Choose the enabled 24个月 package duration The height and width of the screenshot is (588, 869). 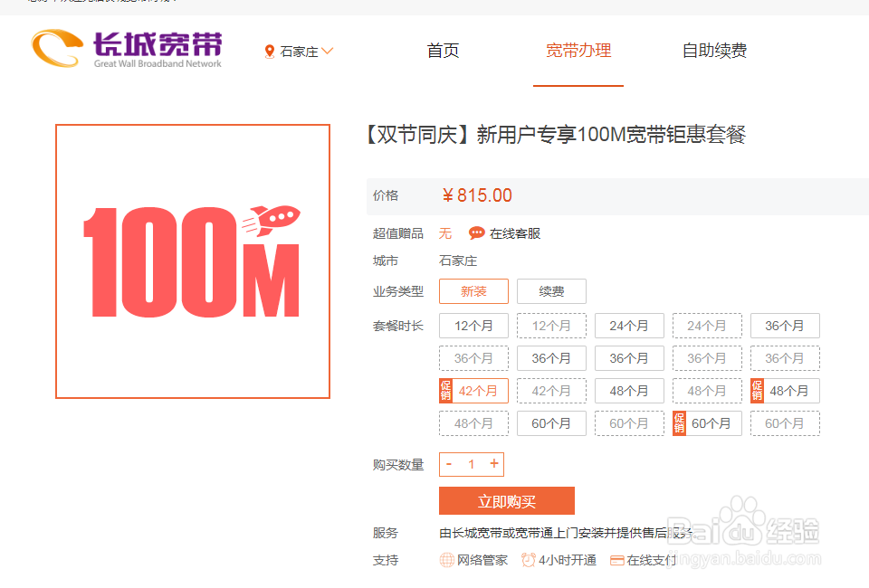[x=629, y=326]
